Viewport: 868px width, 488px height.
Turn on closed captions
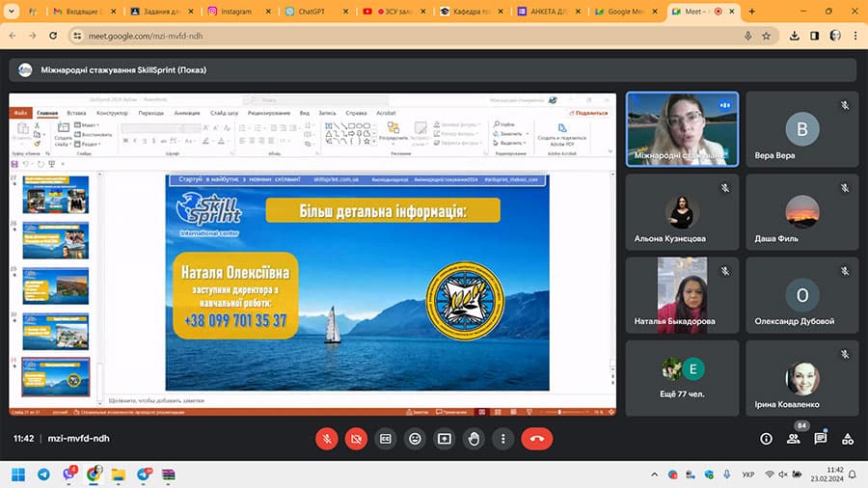(386, 438)
